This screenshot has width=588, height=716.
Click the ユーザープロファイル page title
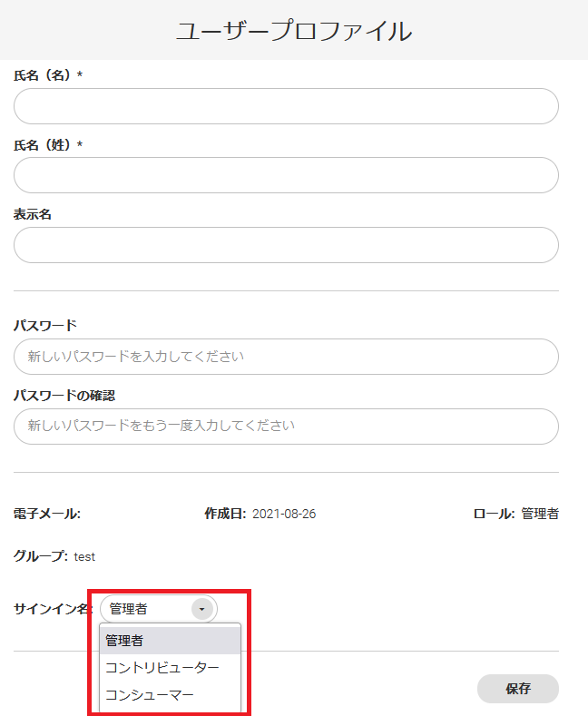[294, 31]
